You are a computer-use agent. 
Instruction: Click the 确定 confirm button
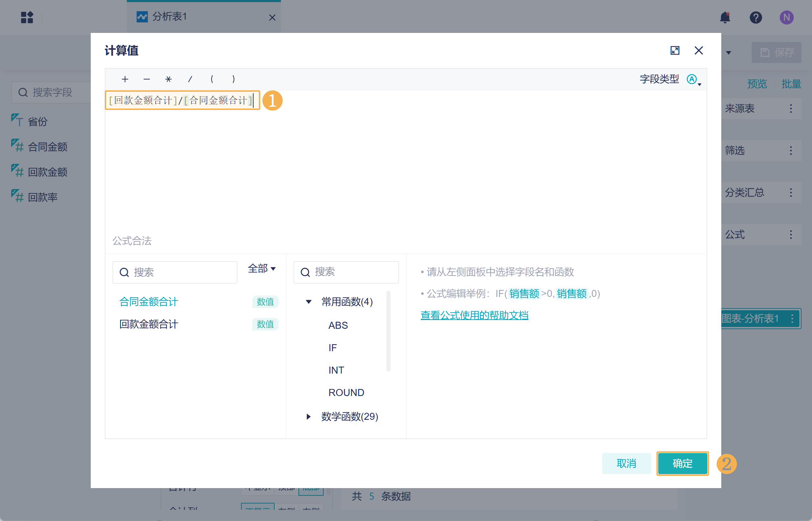click(x=682, y=464)
